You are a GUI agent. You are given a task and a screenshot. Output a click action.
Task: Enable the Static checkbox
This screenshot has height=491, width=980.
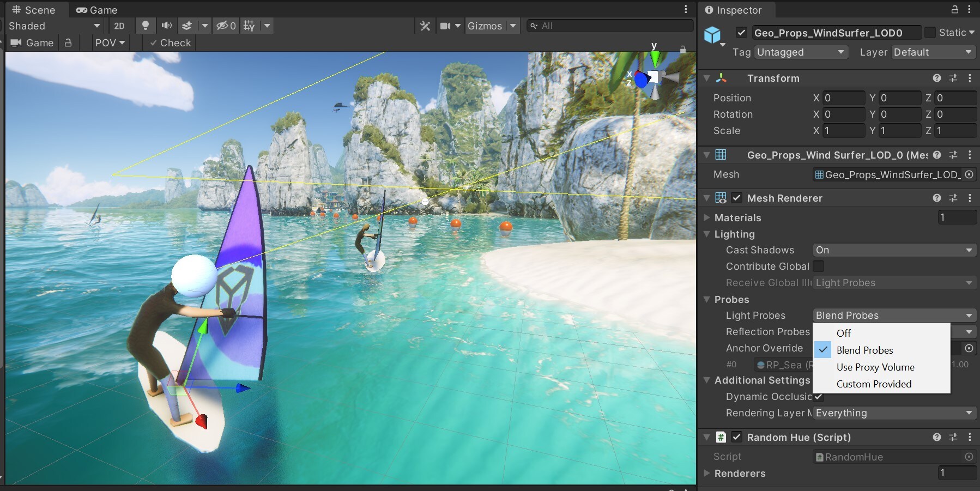pyautogui.click(x=930, y=33)
